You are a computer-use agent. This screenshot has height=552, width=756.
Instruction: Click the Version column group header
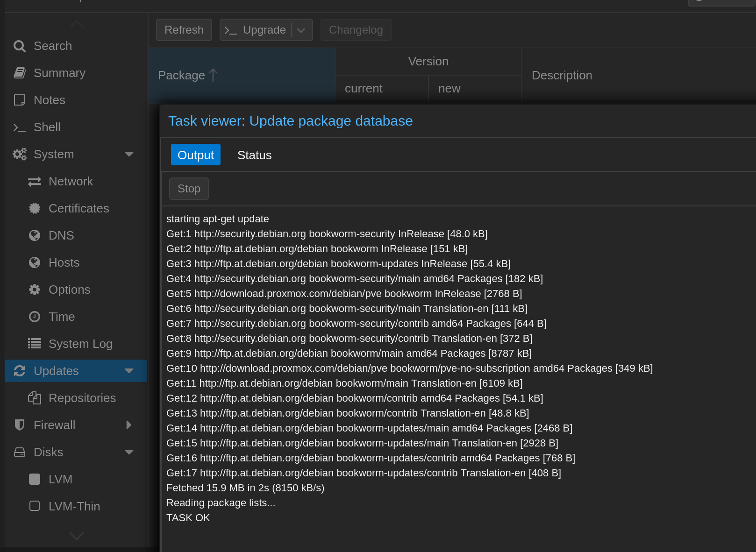pyautogui.click(x=428, y=62)
